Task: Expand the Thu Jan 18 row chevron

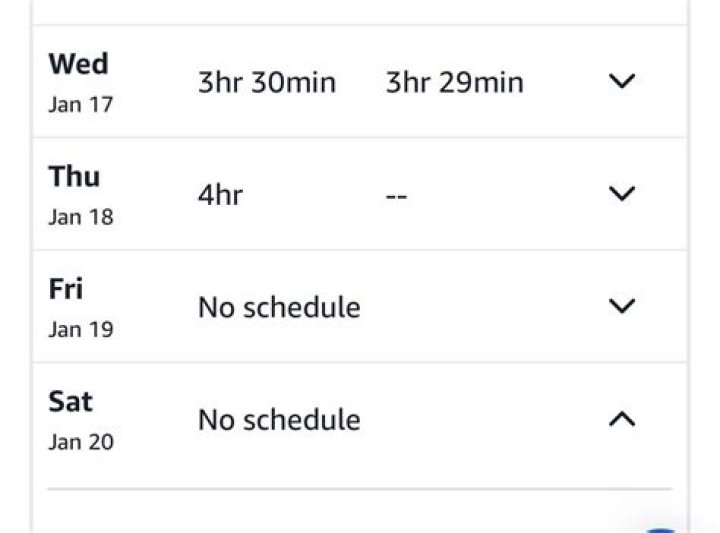Action: tap(622, 194)
